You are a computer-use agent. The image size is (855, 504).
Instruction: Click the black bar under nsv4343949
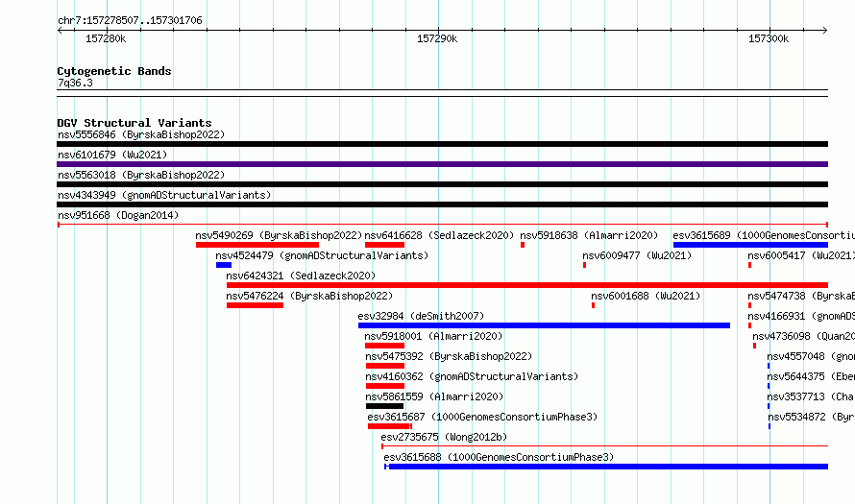pyautogui.click(x=442, y=204)
